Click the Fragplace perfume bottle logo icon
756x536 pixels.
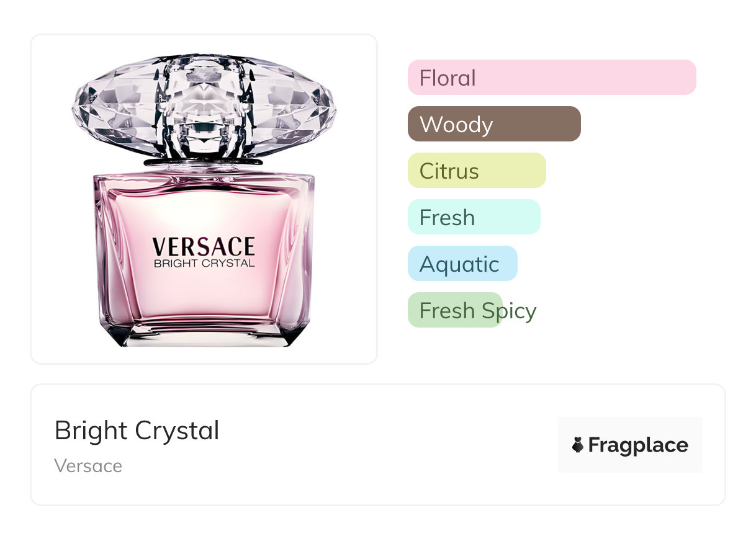point(578,445)
